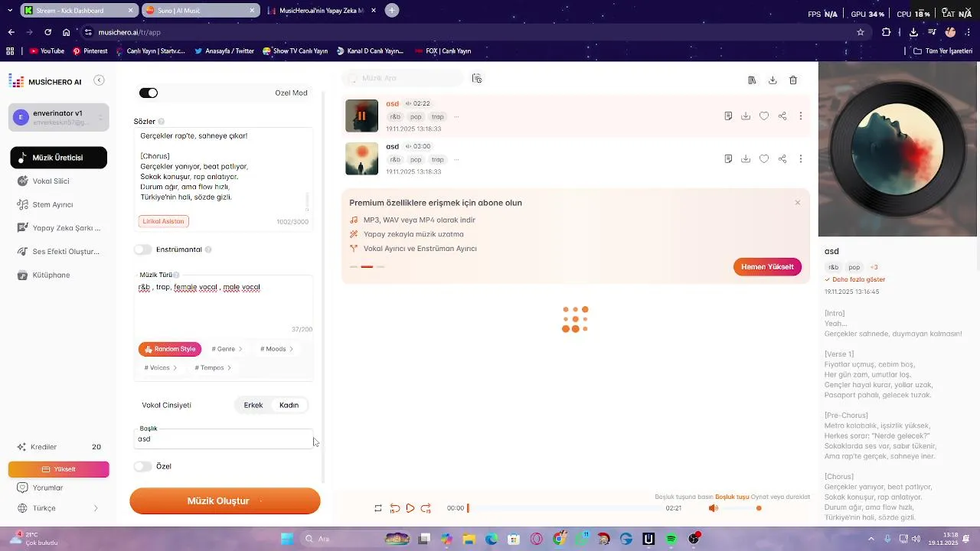Close the Premium subscription banner
The image size is (980, 551).
click(798, 203)
